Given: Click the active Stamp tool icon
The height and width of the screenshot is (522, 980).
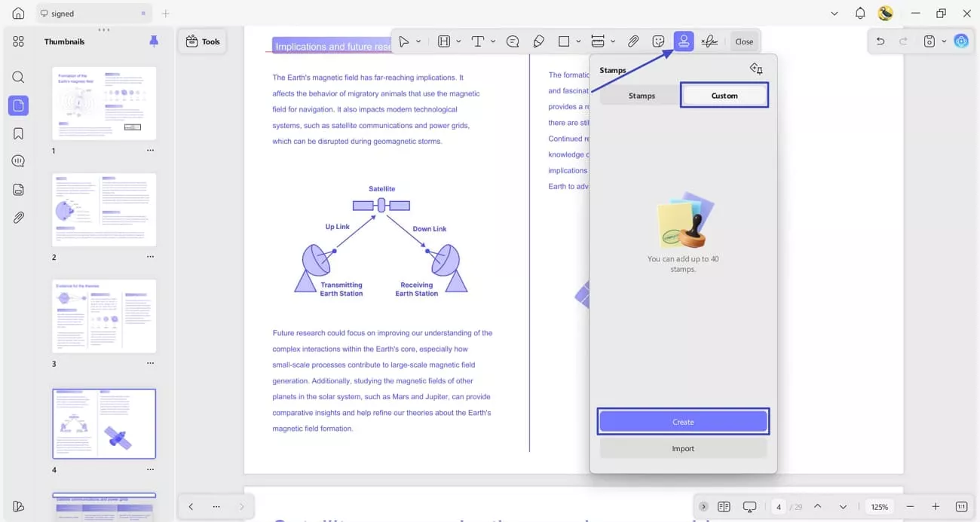Looking at the screenshot, I should (x=684, y=41).
